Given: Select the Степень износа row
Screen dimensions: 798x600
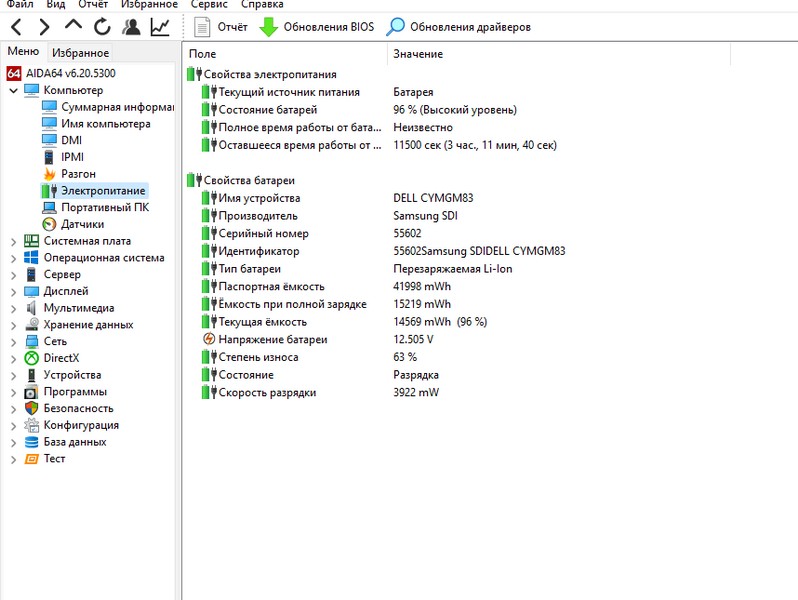Looking at the screenshot, I should (x=246, y=357).
